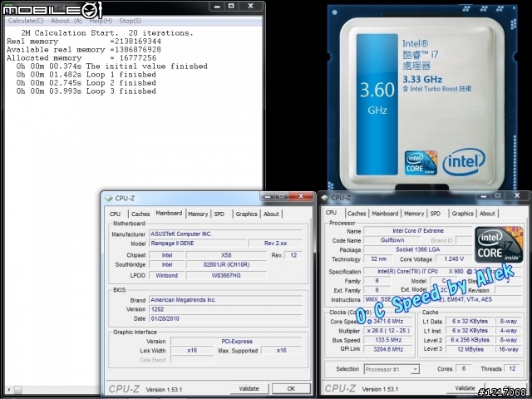
Task: Click Multiplier x 26.0 value
Action: (388, 331)
